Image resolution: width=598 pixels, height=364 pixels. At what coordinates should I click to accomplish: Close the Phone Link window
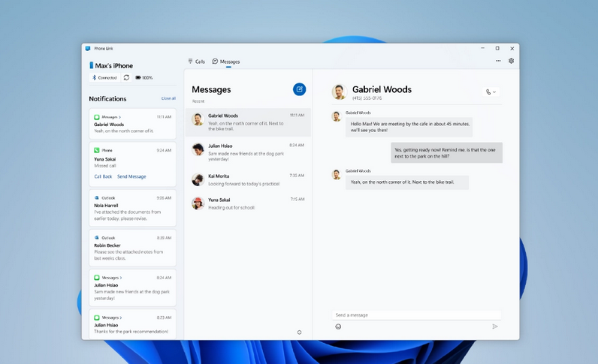pos(512,48)
